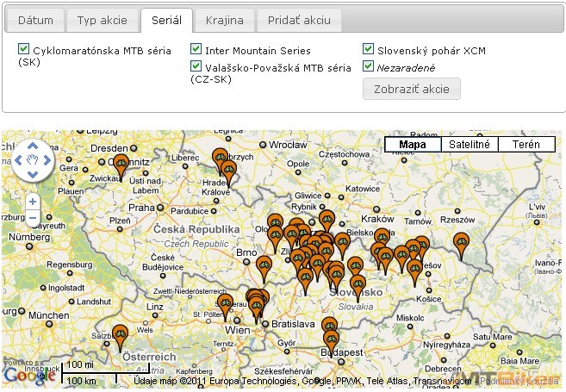Viewport: 566px width, 392px height.
Task: Pan the map up with arrow control
Action: pos(33,146)
